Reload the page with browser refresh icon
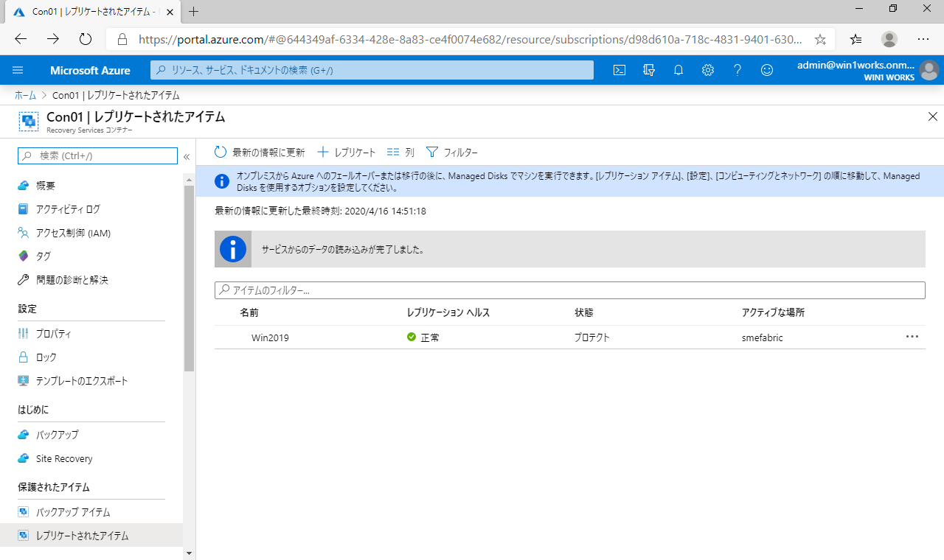 coord(86,39)
